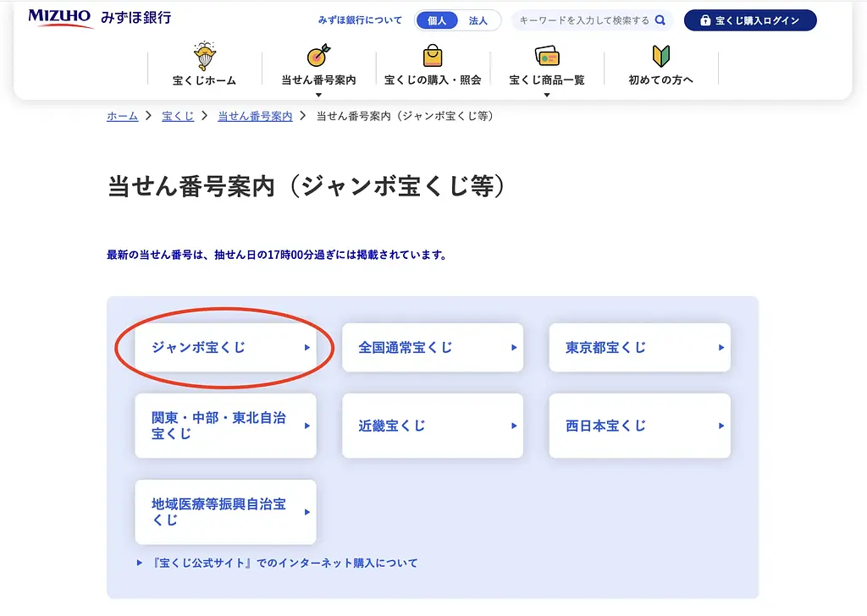Click the arrow icon on 東京都宝くじ card
Screen dimensions: 867x616
click(x=721, y=347)
